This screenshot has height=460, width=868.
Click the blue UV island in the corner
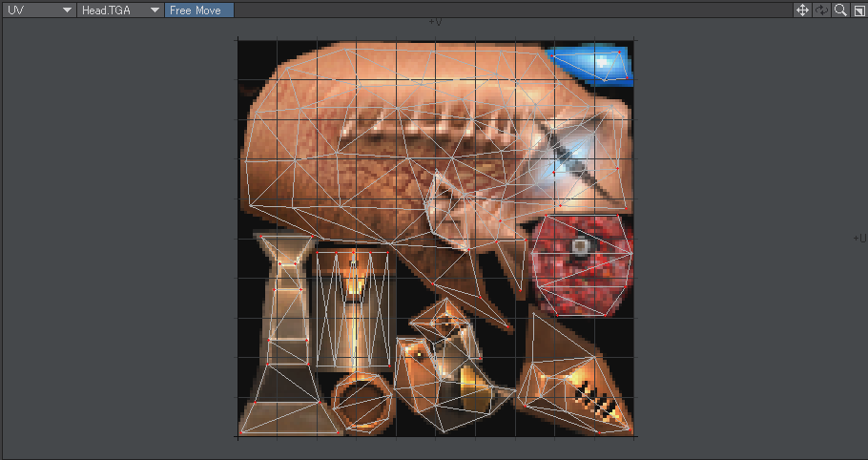(x=592, y=65)
